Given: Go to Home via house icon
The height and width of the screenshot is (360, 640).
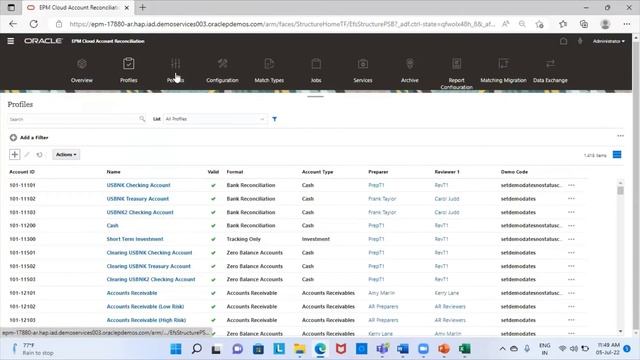Looking at the screenshot, I should point(563,41).
